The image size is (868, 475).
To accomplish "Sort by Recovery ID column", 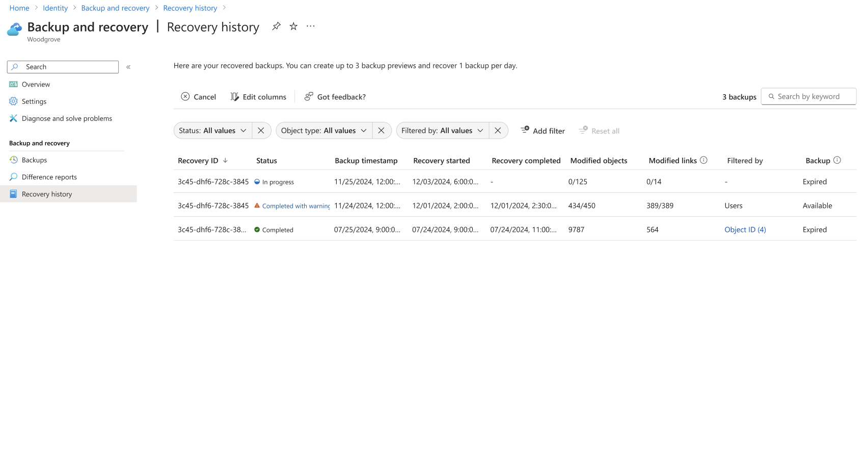I will pos(203,161).
